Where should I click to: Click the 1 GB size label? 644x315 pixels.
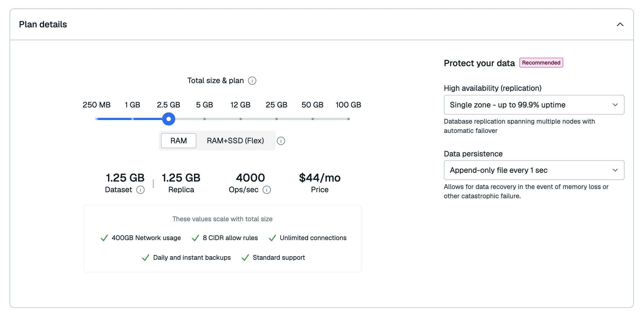[x=133, y=105]
